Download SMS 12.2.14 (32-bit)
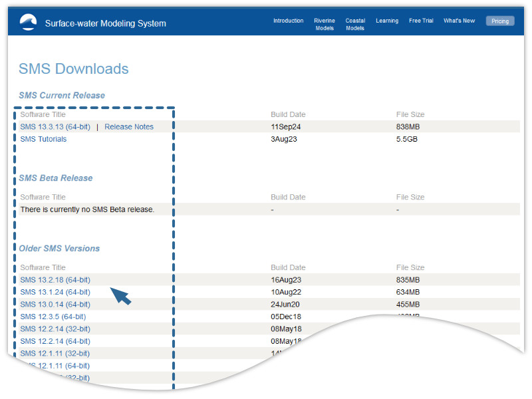532x399 pixels. 55,329
